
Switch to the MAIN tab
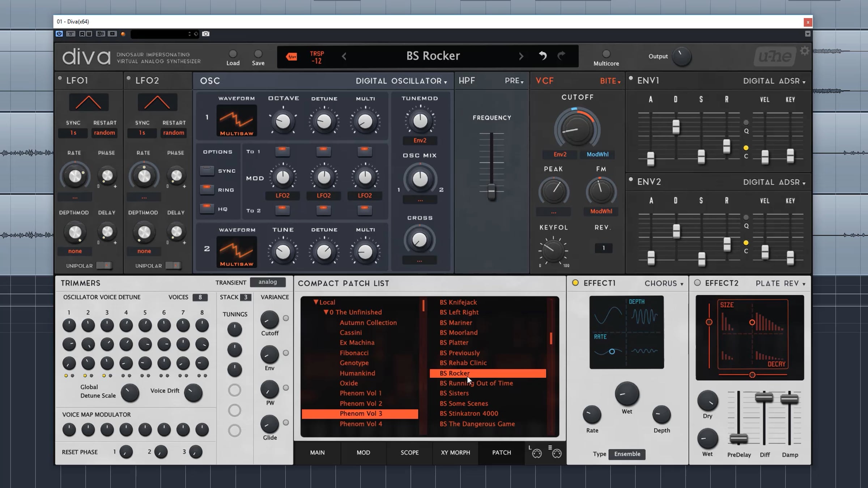pyautogui.click(x=317, y=452)
